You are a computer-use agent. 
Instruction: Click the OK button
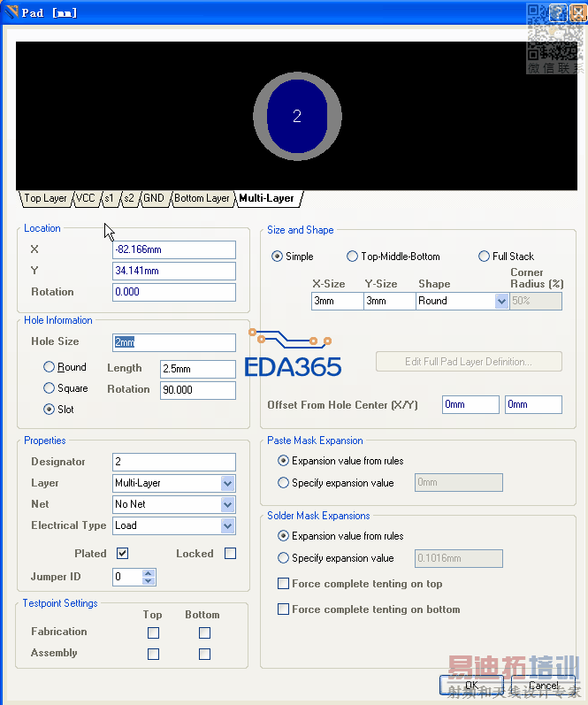pos(471,686)
